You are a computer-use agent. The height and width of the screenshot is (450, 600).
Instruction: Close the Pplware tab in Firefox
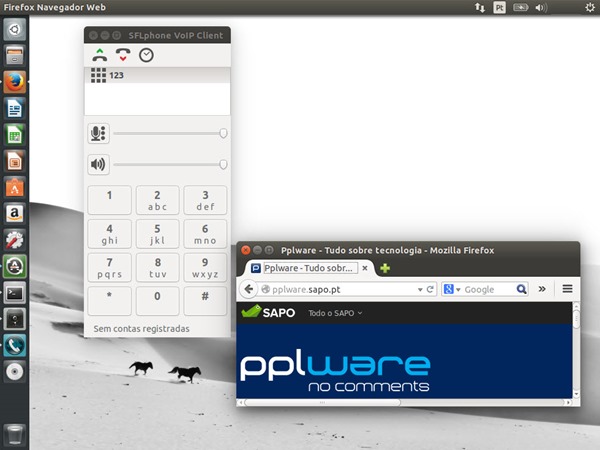pyautogui.click(x=365, y=268)
